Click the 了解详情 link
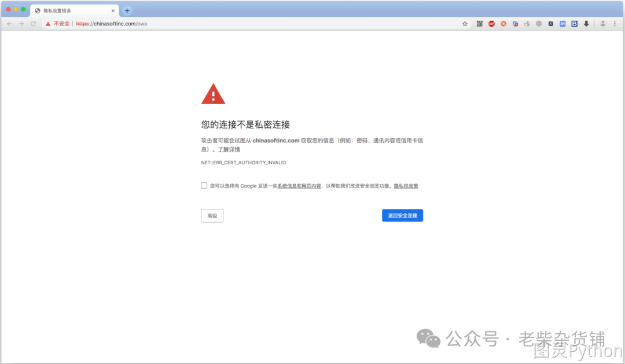Screen dimensions: 625x364 pyautogui.click(x=229, y=149)
